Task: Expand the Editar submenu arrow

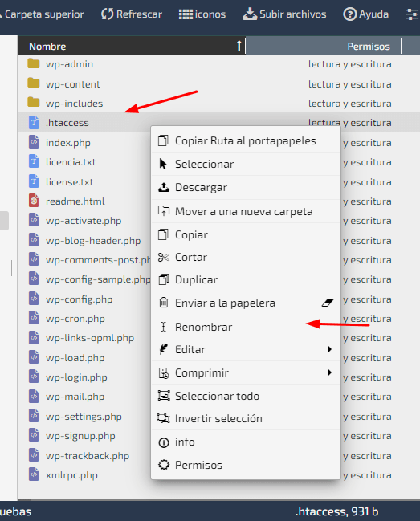Action: [329, 349]
